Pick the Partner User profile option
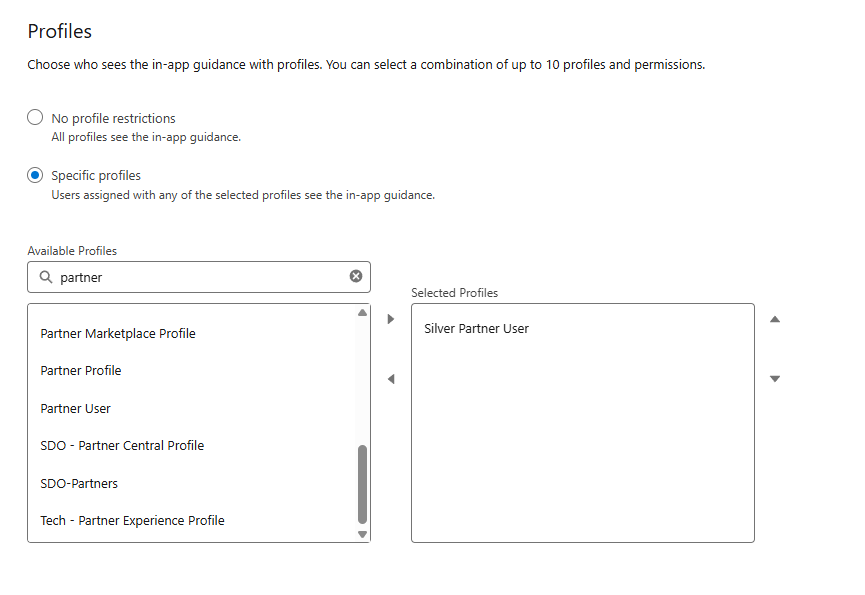865x595 pixels. (x=76, y=408)
